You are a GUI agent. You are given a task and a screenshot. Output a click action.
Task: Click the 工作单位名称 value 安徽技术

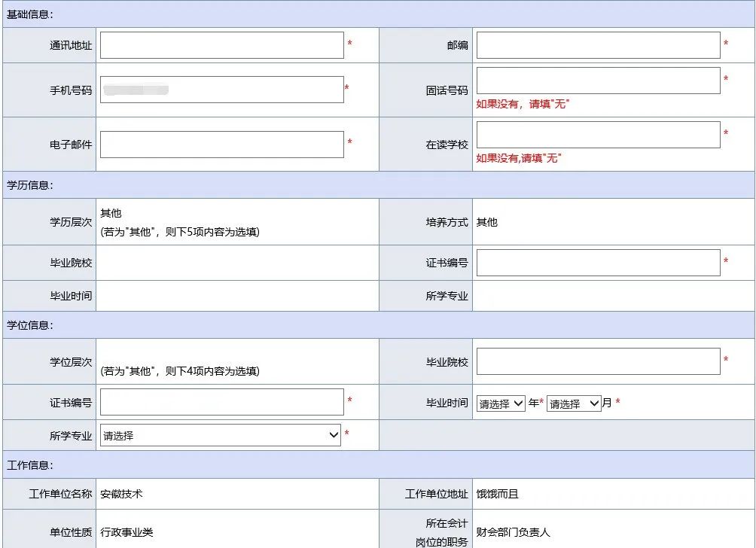[x=121, y=494]
